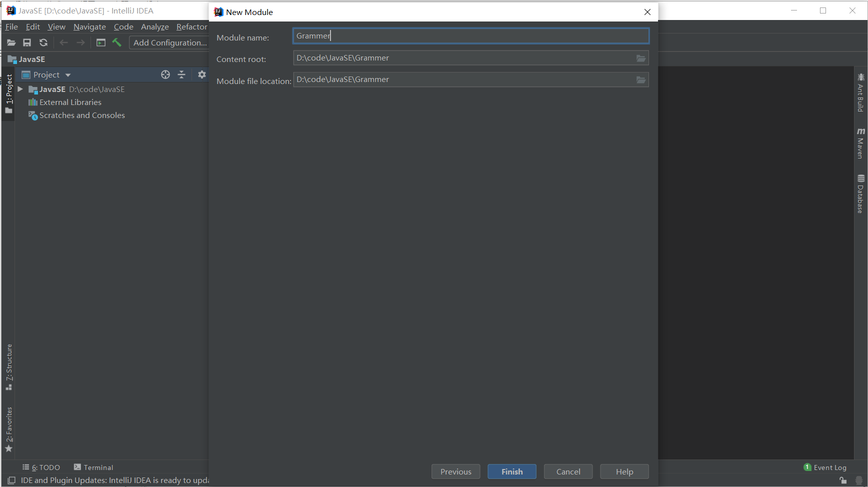
Task: Close the New Module dialog
Action: point(647,12)
